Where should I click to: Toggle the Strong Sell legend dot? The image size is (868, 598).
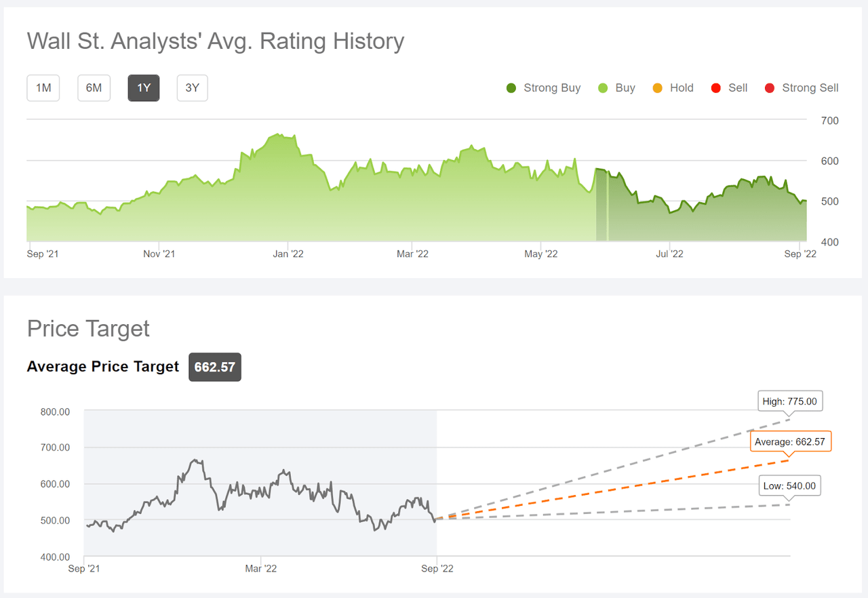pos(769,88)
